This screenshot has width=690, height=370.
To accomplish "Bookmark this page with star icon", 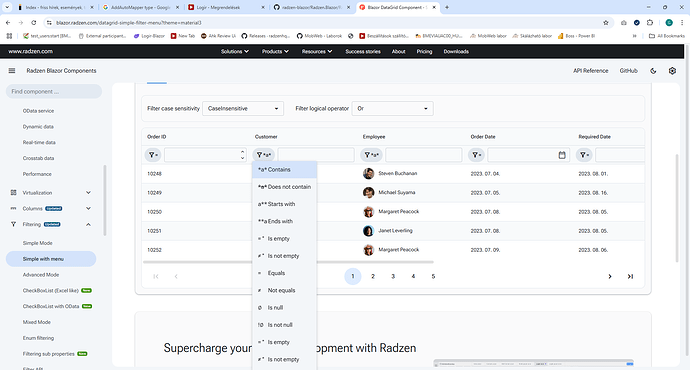I will coord(606,22).
